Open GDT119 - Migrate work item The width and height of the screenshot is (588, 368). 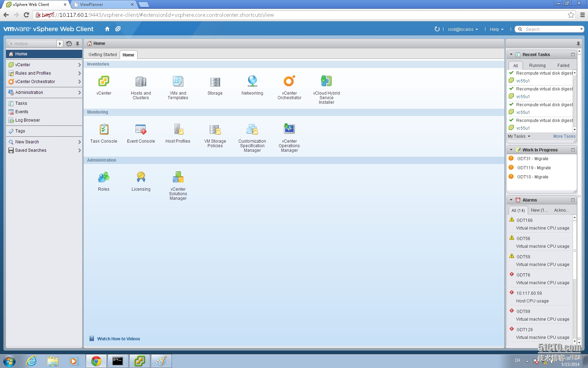(x=534, y=168)
